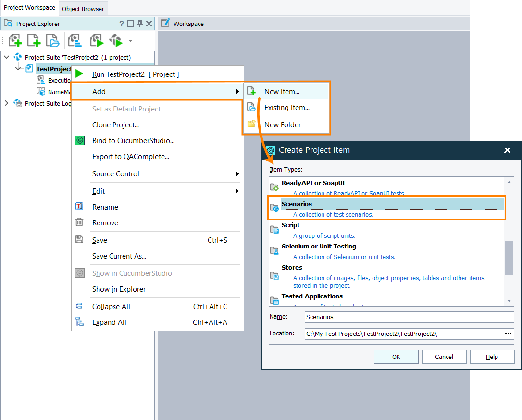522x420 pixels.
Task: Click the Execution Plan toolbar icon
Action: coord(75,40)
